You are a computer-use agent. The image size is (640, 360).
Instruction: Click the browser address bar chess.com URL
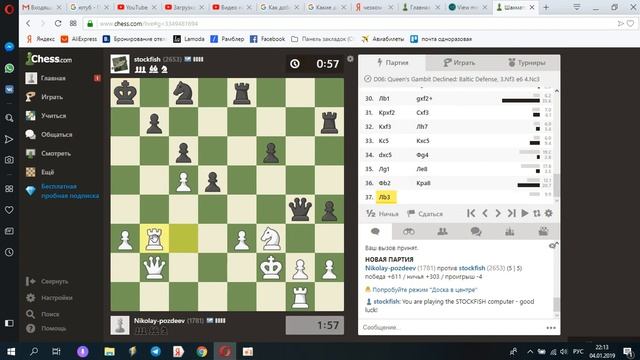point(149,24)
